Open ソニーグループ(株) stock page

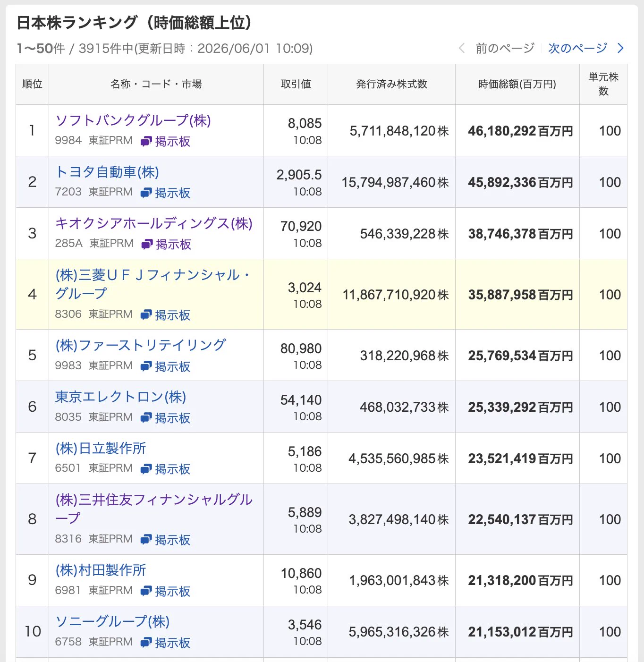coord(112,621)
